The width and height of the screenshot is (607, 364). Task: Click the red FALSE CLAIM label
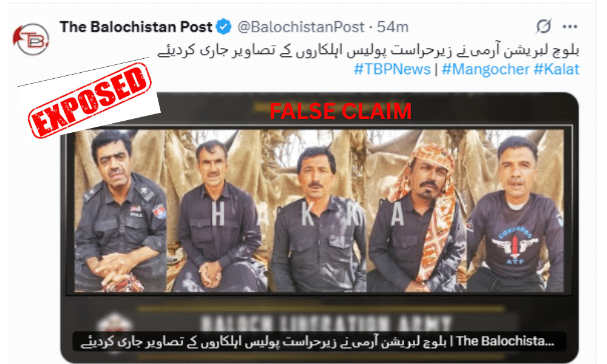click(341, 112)
